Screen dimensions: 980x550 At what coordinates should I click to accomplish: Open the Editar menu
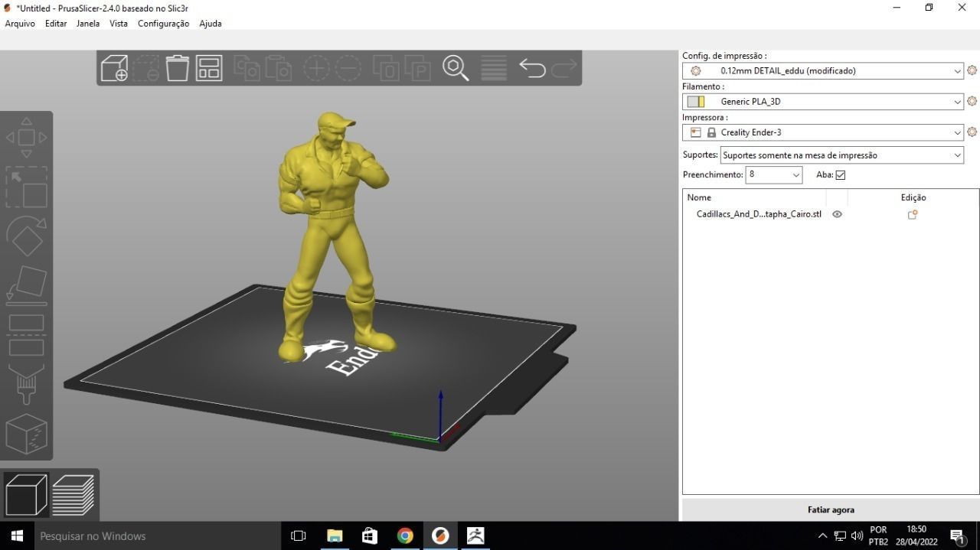coord(56,24)
